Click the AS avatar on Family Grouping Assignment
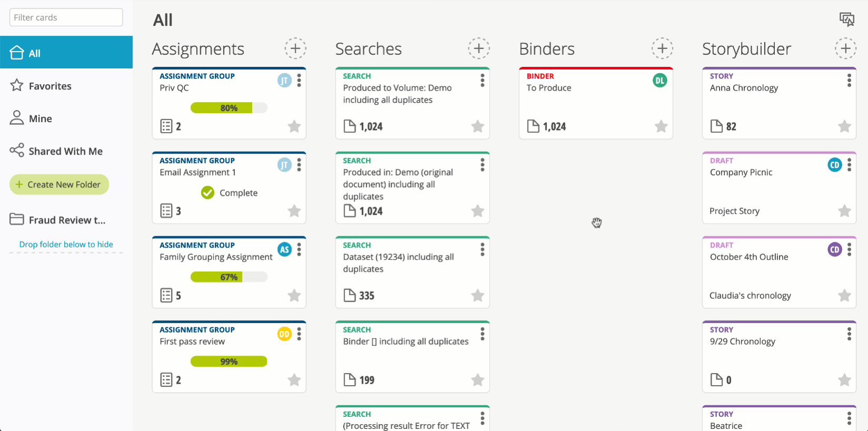868x431 pixels. pyautogui.click(x=284, y=249)
